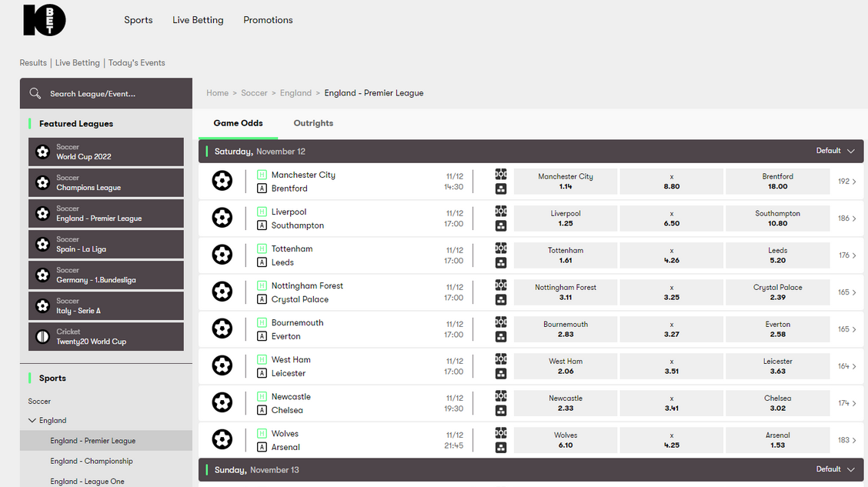
Task: Click soccer ball icon in Manchester City match row
Action: coord(222,180)
